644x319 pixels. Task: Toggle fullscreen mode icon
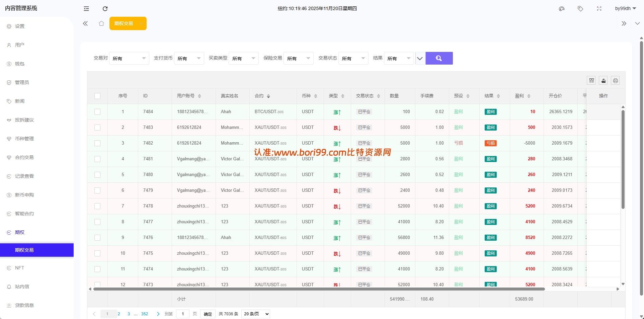(599, 9)
